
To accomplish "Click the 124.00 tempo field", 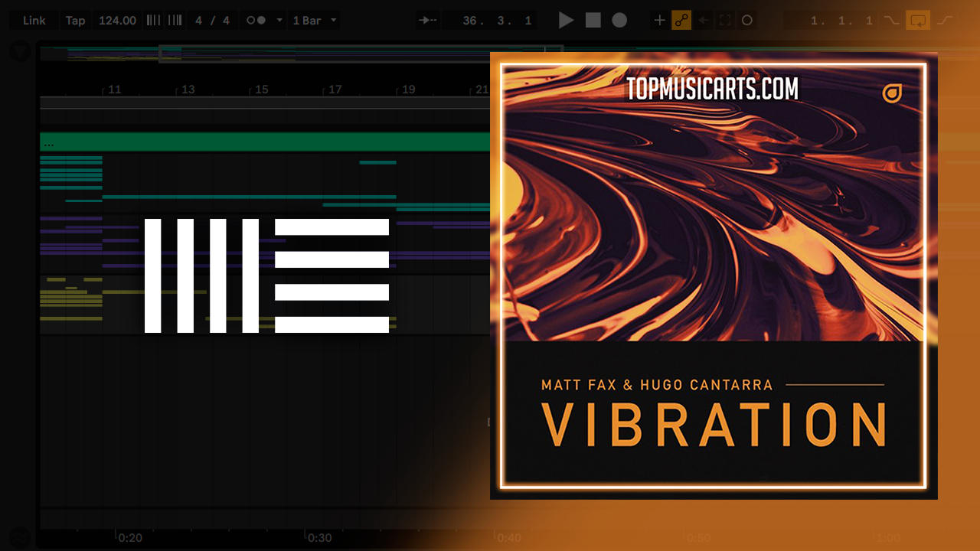I will (117, 21).
